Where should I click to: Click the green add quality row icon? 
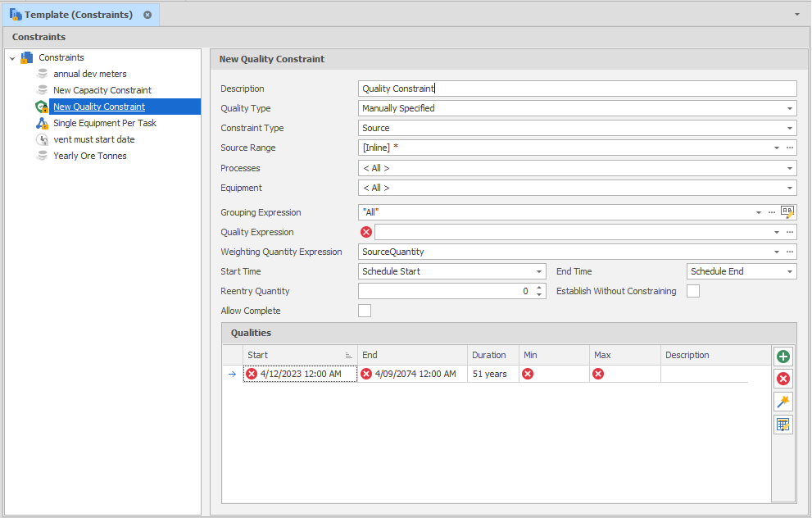(783, 357)
